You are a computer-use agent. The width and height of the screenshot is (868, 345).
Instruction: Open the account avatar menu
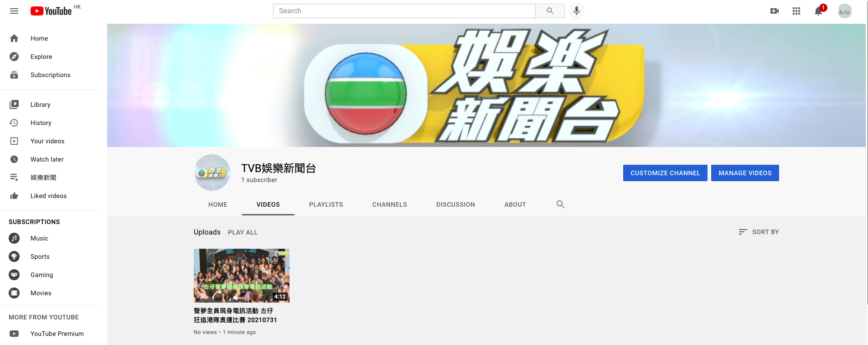(845, 11)
